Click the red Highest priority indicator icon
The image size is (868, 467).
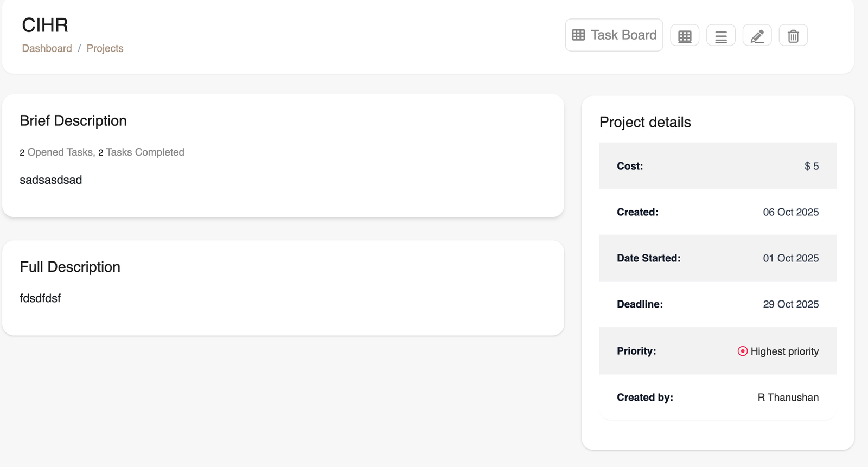tap(743, 351)
